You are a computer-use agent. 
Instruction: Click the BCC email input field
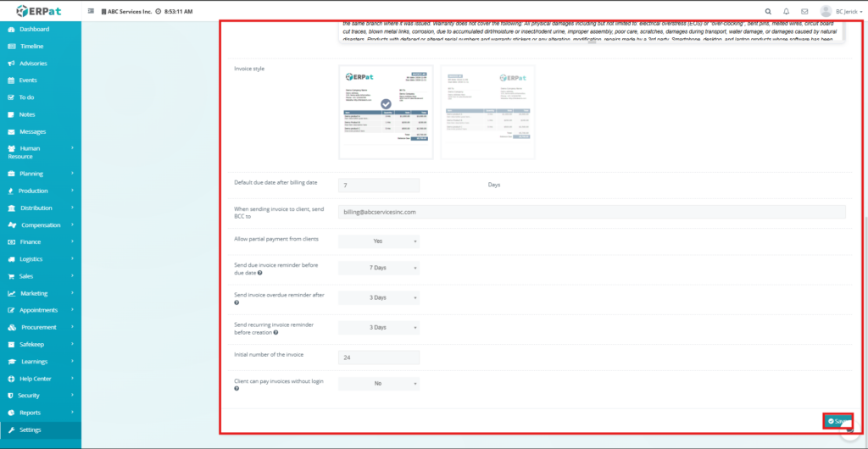tap(592, 212)
